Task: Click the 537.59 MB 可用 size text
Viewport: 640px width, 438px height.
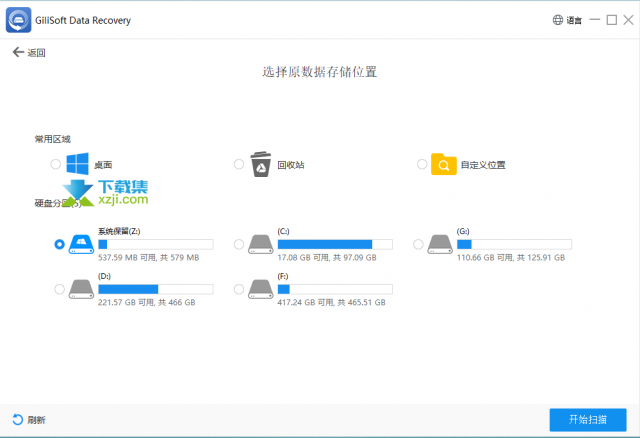Action: [x=149, y=258]
